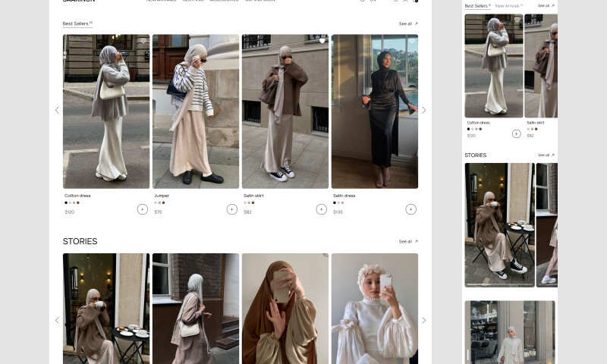Select the desktop Best Sellers tab

[x=77, y=24]
